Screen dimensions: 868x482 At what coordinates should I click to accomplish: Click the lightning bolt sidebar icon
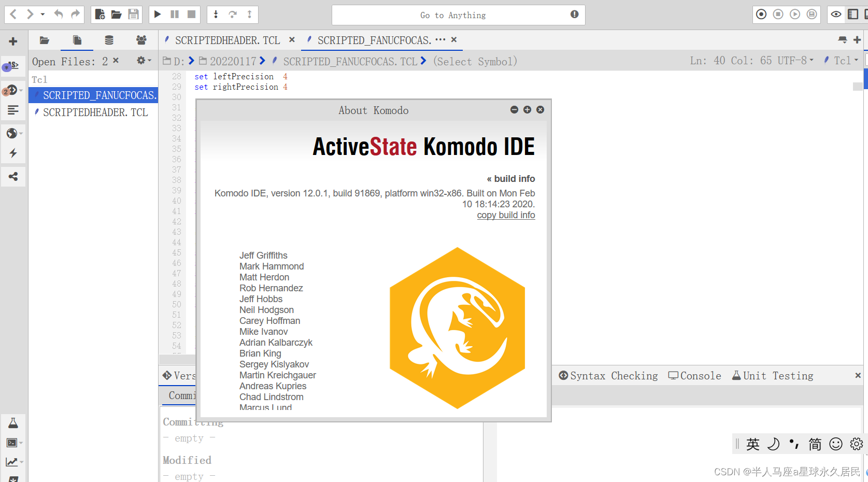pos(13,153)
